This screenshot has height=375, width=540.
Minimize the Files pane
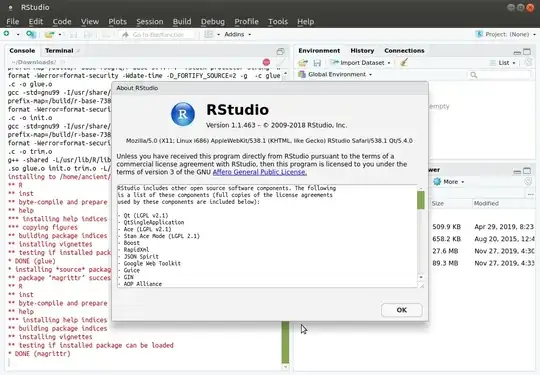tap(517, 171)
